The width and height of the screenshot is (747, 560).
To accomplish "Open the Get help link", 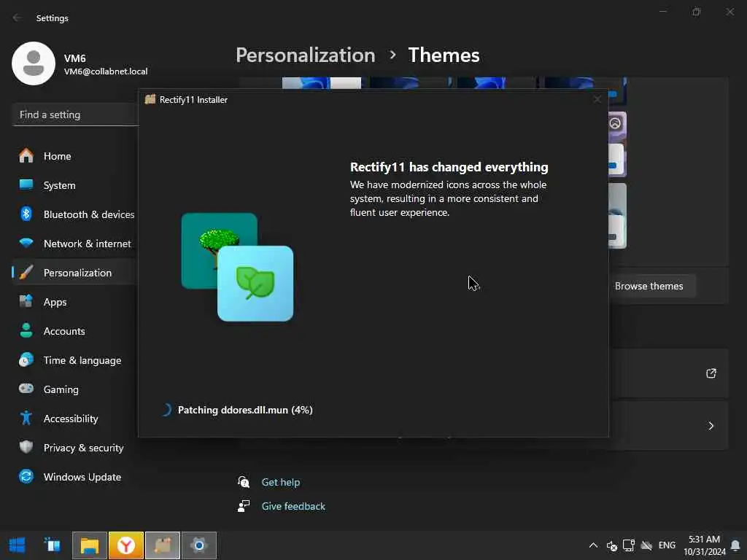I will 281,483.
